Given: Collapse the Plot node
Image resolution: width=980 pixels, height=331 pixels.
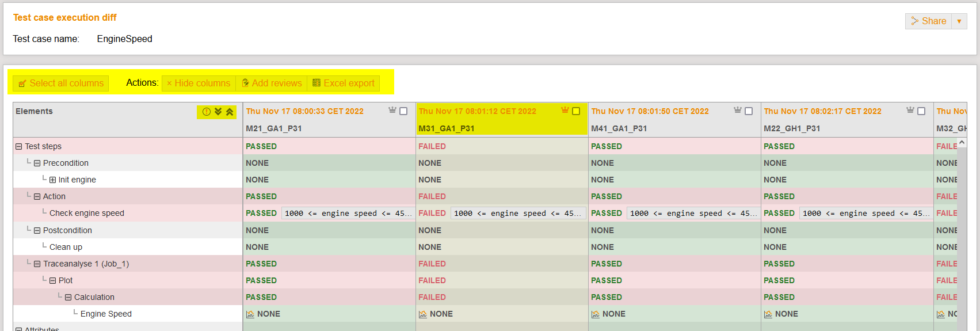Looking at the screenshot, I should pyautogui.click(x=53, y=281).
